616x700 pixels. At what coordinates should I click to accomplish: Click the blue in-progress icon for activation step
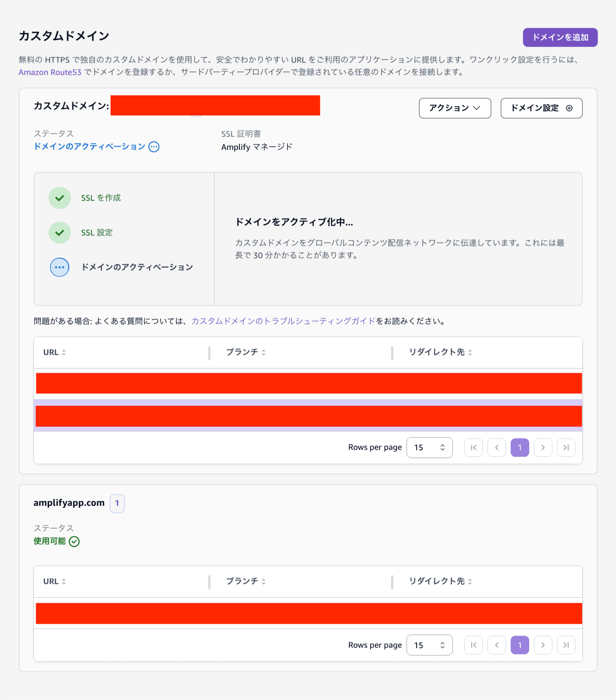pyautogui.click(x=60, y=267)
